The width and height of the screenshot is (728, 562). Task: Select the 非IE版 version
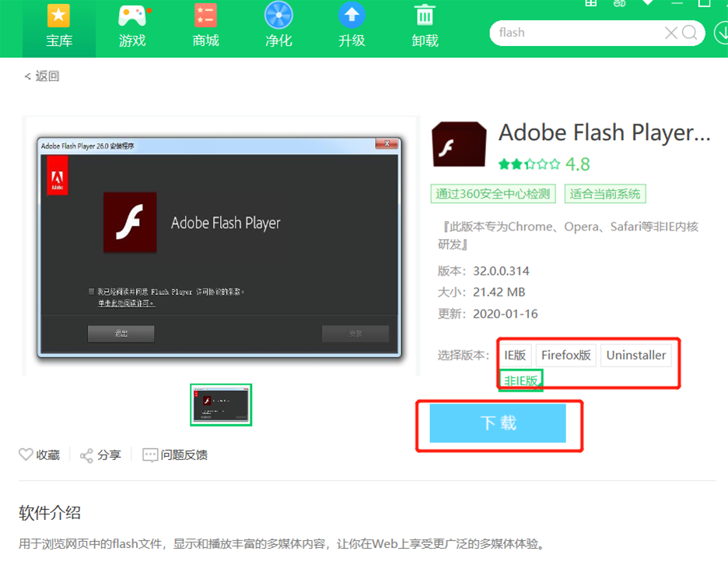coord(520,381)
